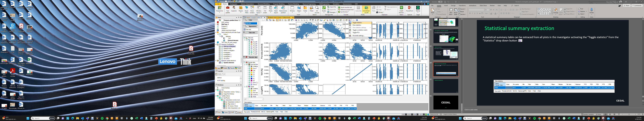Open the Statistics dropdown arrow in plot toolbar
The height and width of the screenshot is (121, 644).
click(351, 20)
